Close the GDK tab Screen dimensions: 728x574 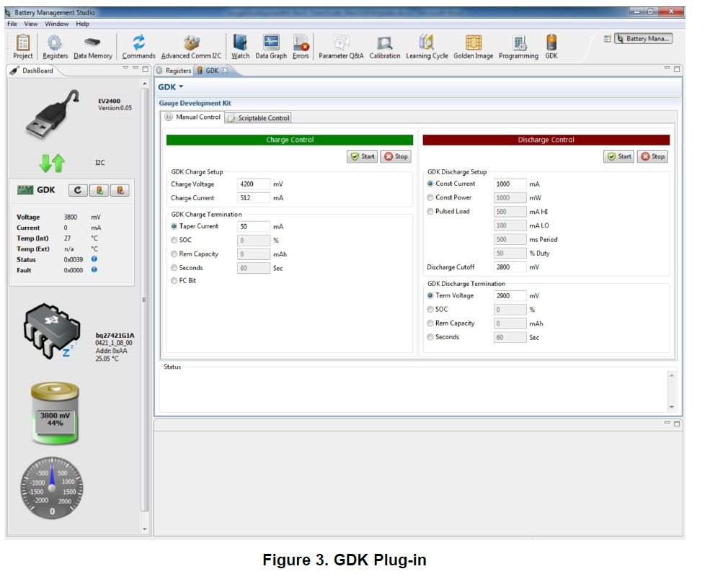tap(225, 70)
